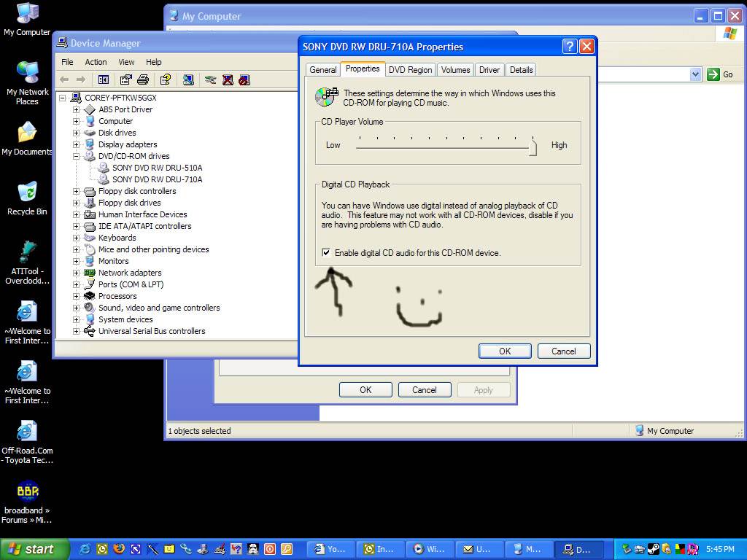
Task: Click Scan for hardware changes toolbar icon
Action: coord(188,79)
